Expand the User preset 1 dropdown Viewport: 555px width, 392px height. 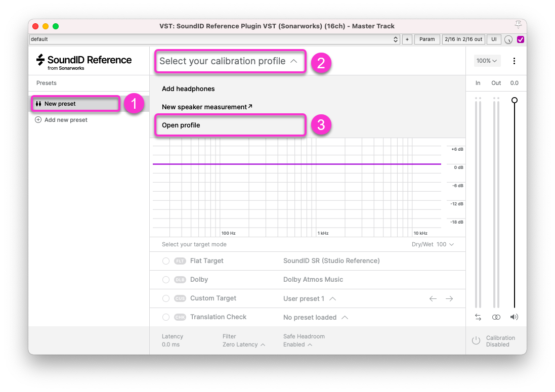click(309, 298)
